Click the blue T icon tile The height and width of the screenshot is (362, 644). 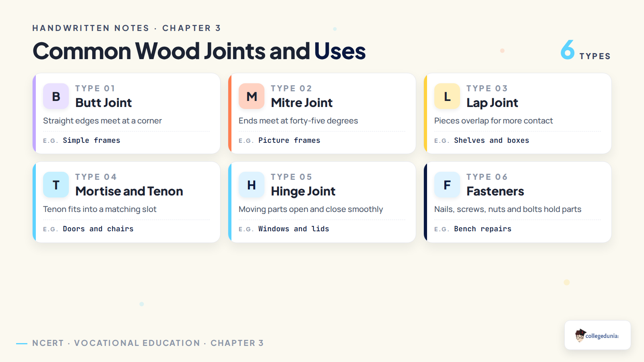pos(56,185)
